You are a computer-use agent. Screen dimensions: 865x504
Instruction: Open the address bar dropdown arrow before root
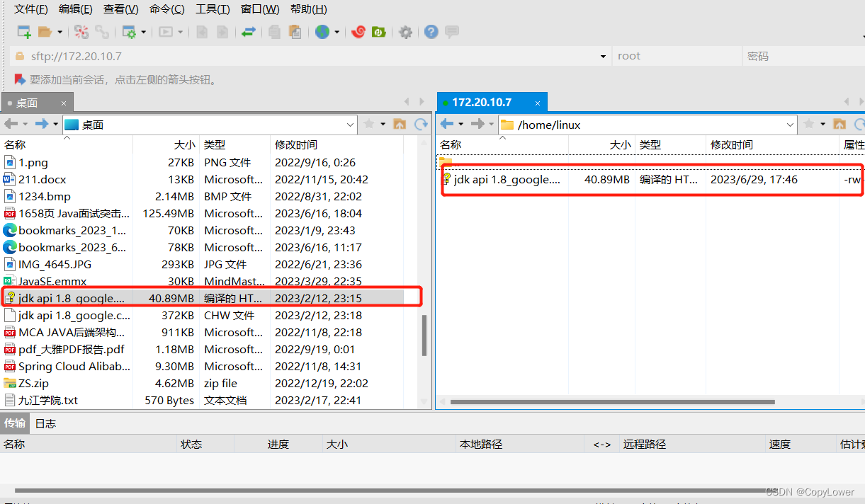(x=603, y=56)
